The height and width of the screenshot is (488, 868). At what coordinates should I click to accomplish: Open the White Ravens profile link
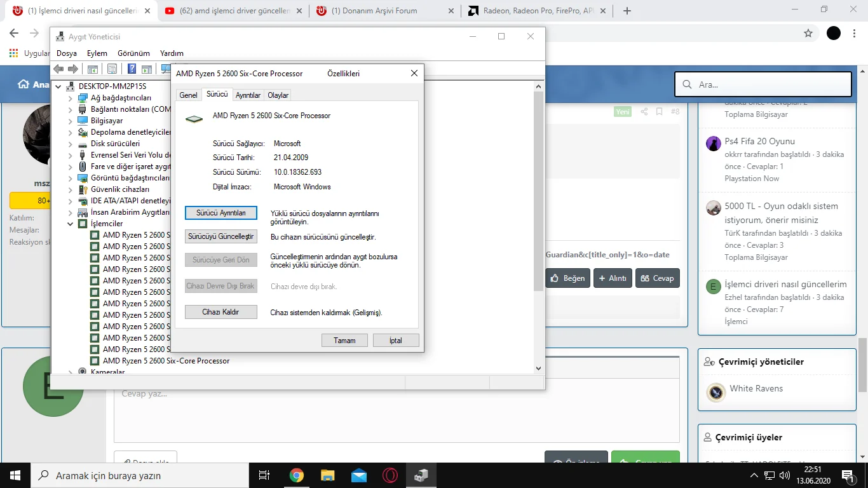756,388
